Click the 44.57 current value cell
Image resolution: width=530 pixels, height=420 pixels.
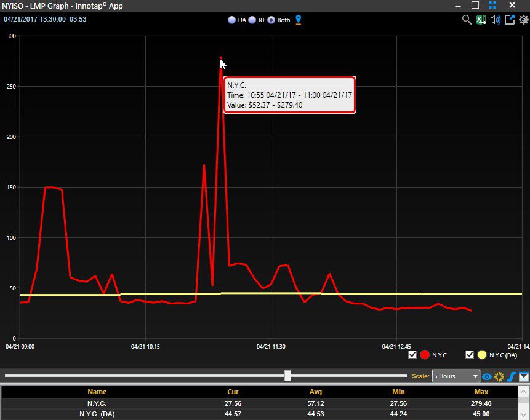pyautogui.click(x=233, y=414)
